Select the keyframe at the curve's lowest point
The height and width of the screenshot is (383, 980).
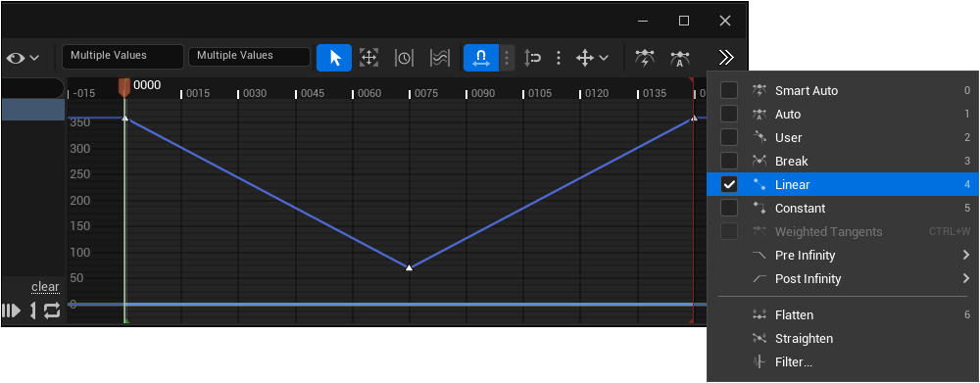click(409, 267)
